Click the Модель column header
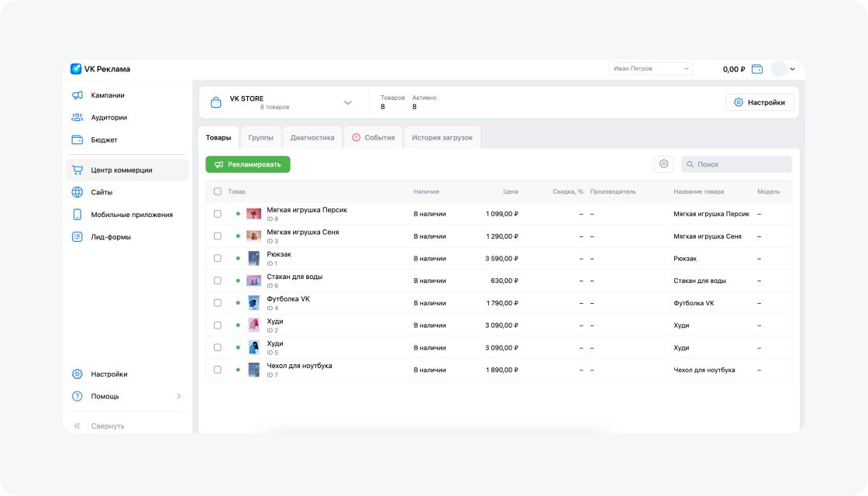The image size is (868, 496). tap(768, 191)
